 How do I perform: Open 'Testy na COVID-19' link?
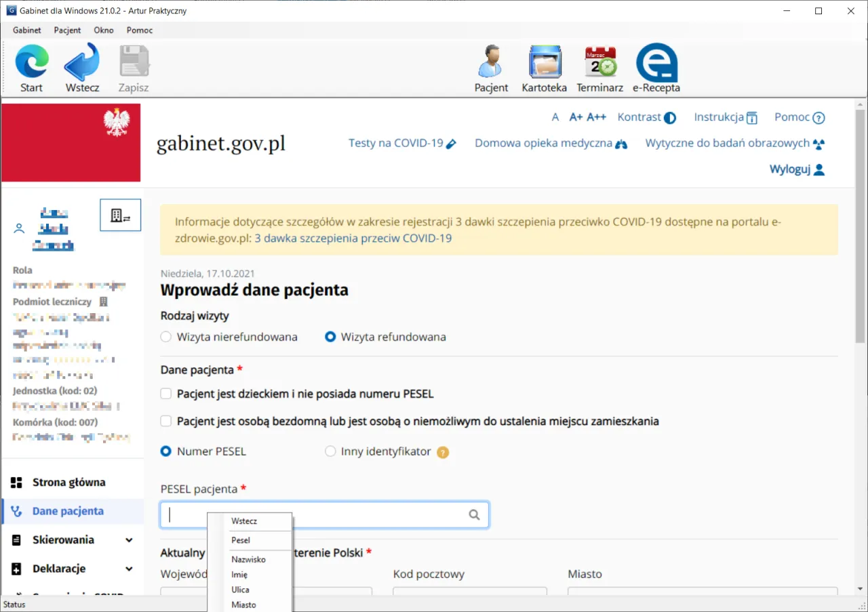396,143
